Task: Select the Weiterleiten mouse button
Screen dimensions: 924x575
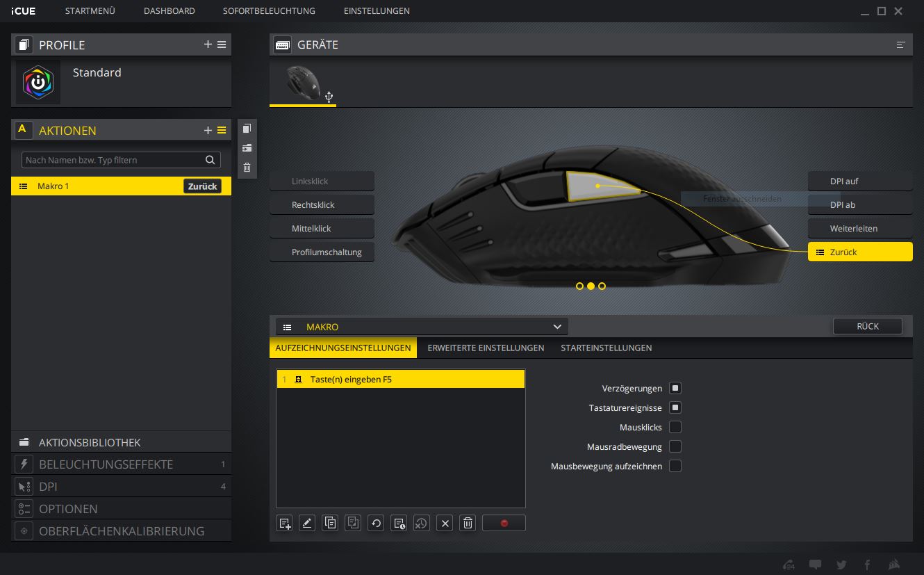Action: coord(860,229)
